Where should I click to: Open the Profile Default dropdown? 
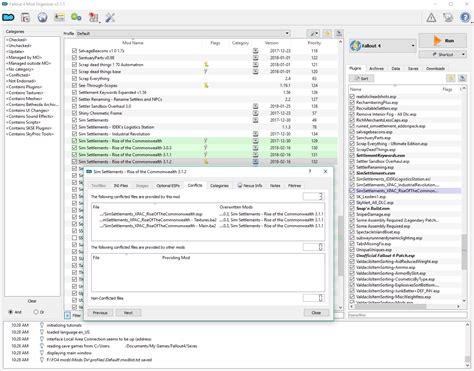pos(183,33)
